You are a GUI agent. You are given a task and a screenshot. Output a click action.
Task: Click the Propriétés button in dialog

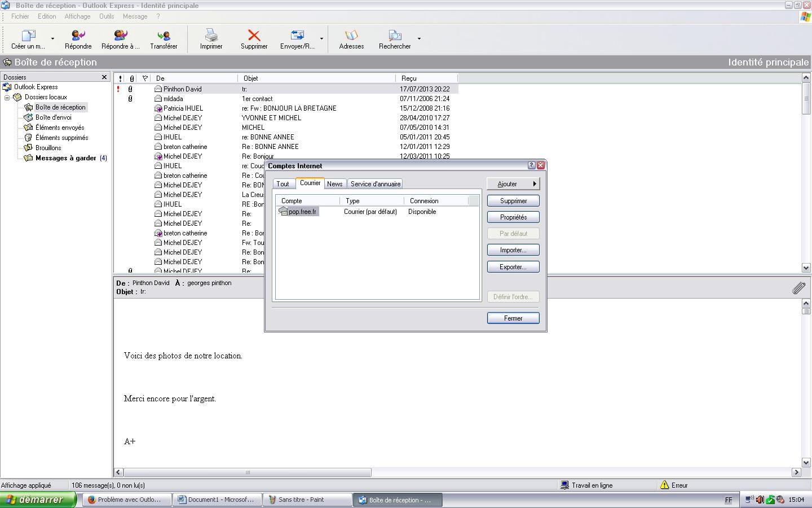click(513, 217)
